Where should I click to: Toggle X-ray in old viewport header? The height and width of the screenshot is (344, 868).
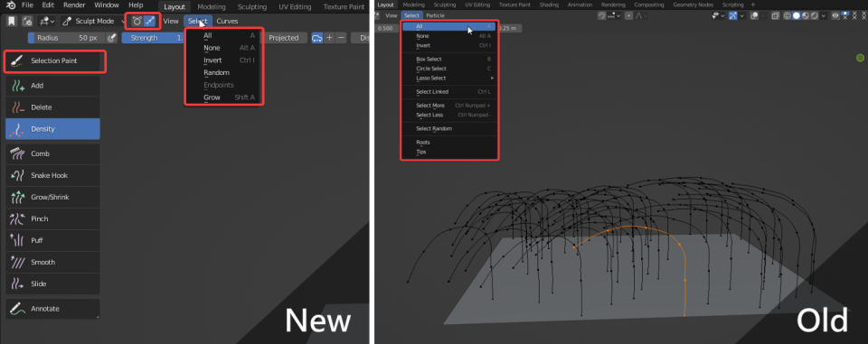coord(776,16)
